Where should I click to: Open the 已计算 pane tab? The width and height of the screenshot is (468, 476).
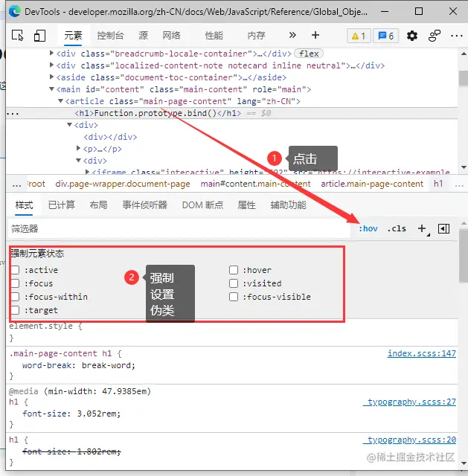pyautogui.click(x=61, y=205)
